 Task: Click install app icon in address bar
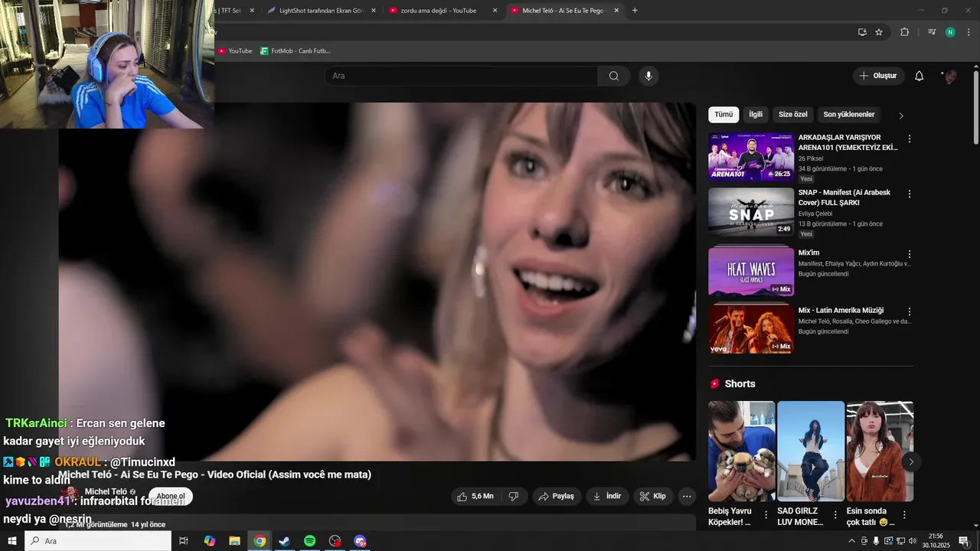[862, 32]
